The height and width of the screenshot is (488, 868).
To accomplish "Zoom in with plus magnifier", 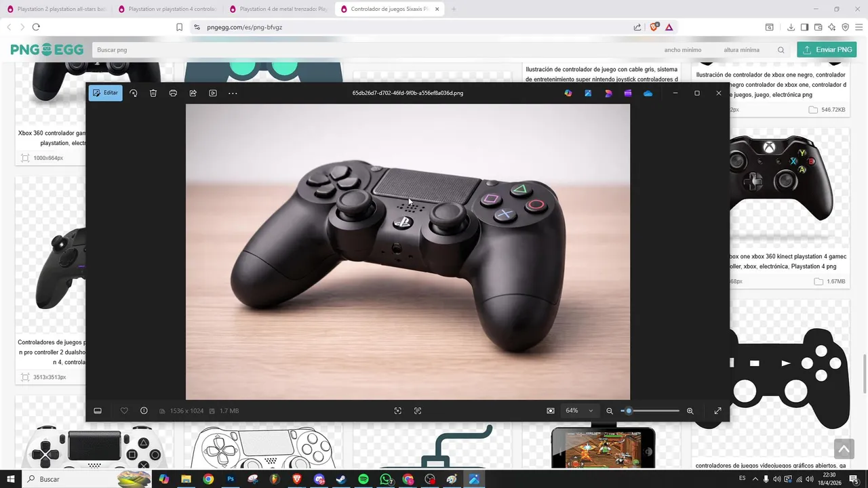I will (690, 411).
